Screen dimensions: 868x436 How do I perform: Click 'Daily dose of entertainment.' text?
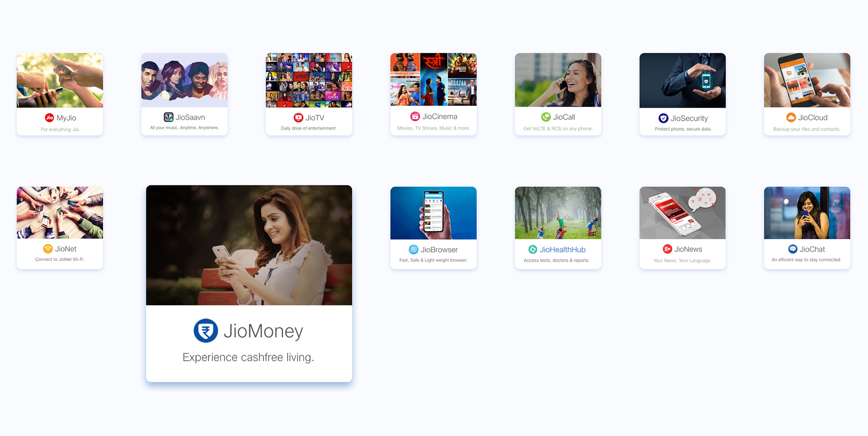coord(309,128)
